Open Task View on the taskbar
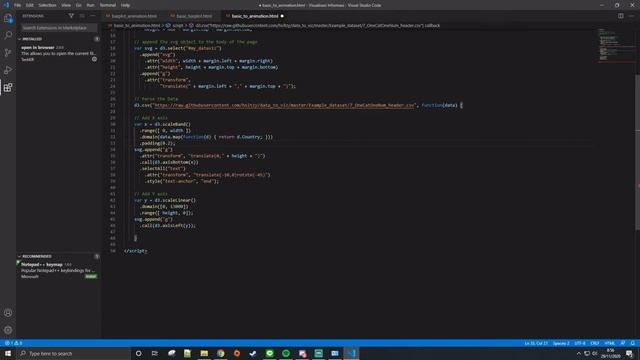 coord(155,353)
